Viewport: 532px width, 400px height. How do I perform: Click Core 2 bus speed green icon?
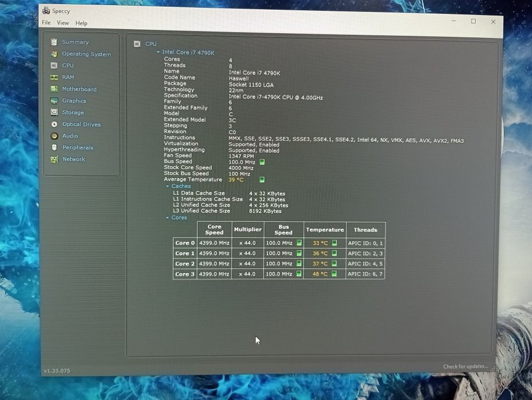point(299,263)
